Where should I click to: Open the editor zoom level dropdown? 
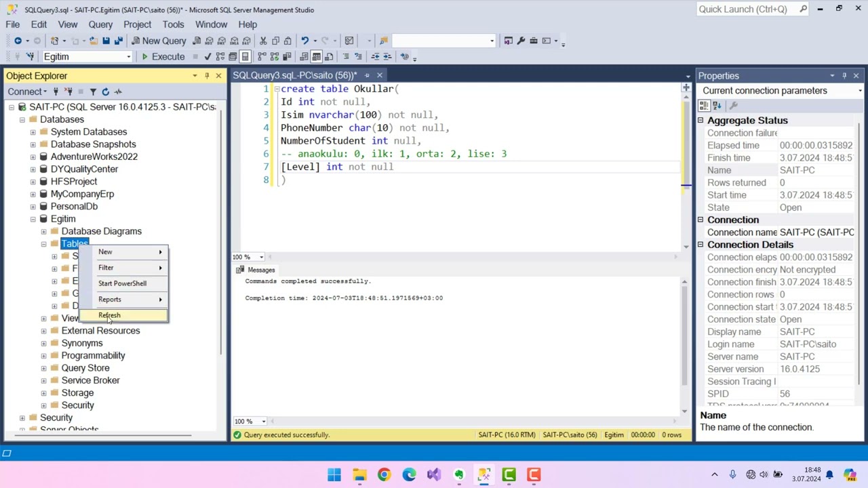pyautogui.click(x=261, y=257)
